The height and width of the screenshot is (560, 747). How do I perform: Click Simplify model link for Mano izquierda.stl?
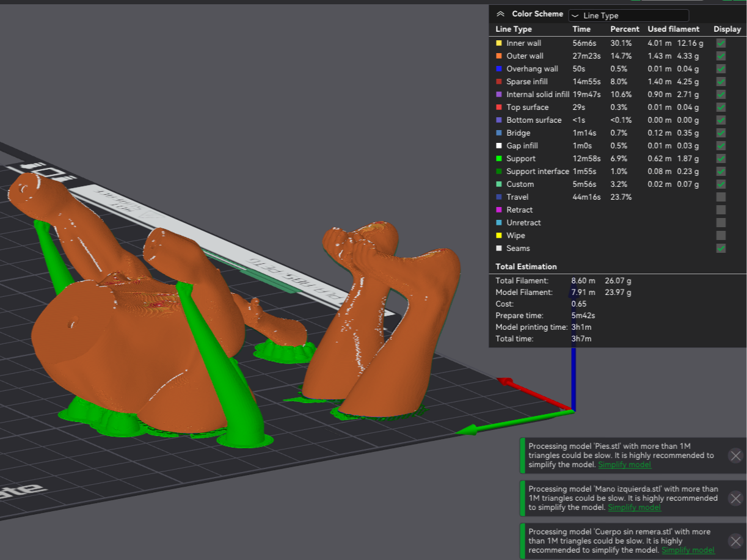click(x=634, y=507)
